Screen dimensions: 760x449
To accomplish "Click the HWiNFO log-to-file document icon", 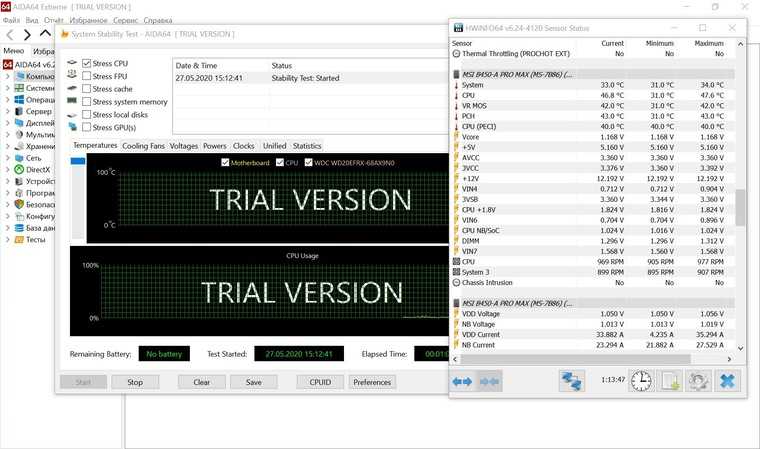I will coord(670,381).
